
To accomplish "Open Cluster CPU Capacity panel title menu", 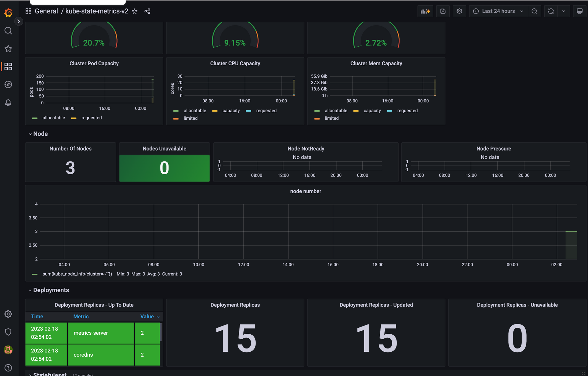I will tap(235, 63).
